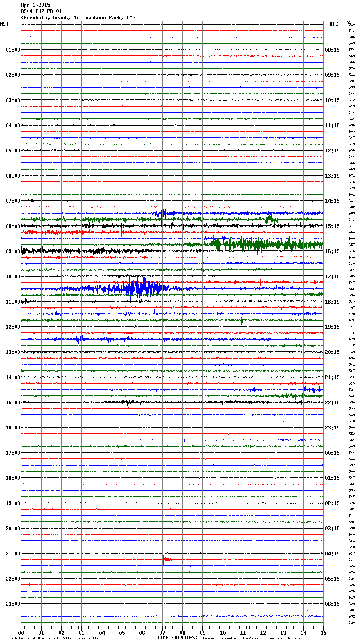357x644 pixels.
Task: Select the 19:00 MST time label
Action: click(13, 503)
